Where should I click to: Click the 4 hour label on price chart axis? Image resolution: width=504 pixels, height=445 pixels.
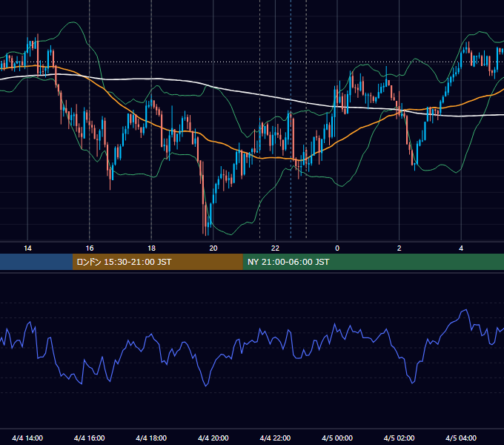pos(461,248)
